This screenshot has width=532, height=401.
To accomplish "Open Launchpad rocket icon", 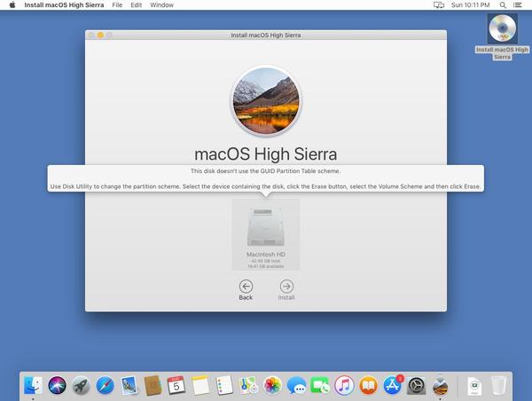I will pyautogui.click(x=81, y=386).
